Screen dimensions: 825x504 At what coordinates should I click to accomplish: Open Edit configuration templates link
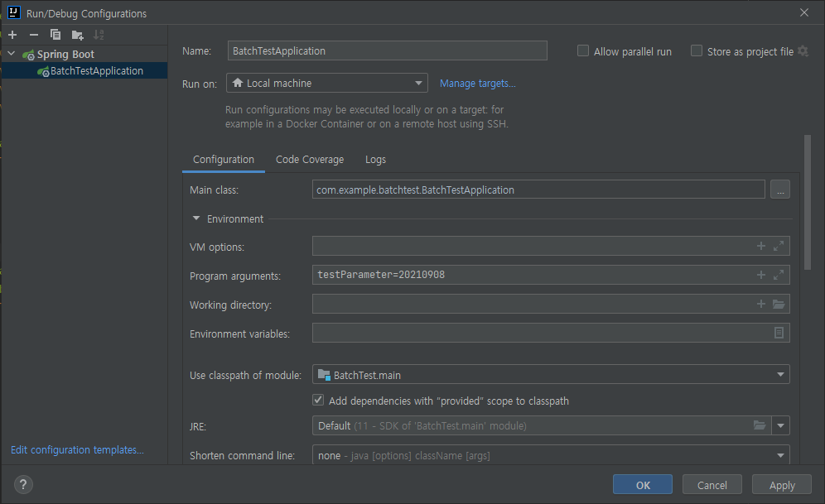(77, 450)
